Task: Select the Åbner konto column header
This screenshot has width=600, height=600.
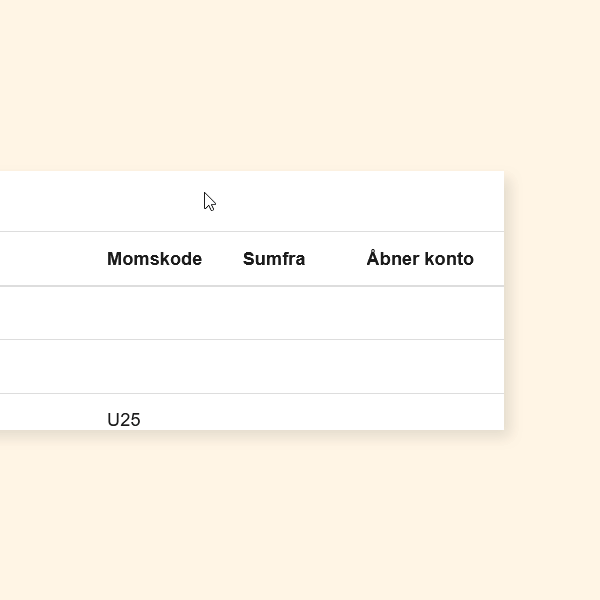Action: tap(420, 259)
